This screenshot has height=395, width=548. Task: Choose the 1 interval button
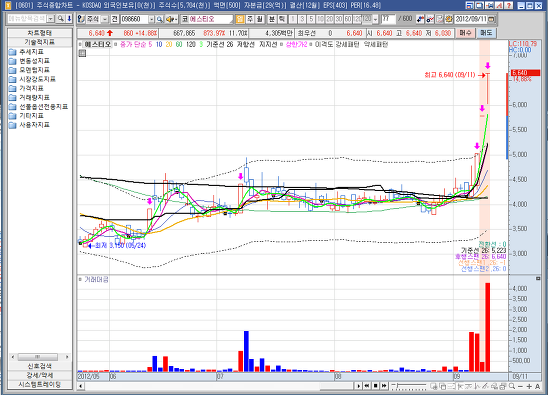coord(293,19)
